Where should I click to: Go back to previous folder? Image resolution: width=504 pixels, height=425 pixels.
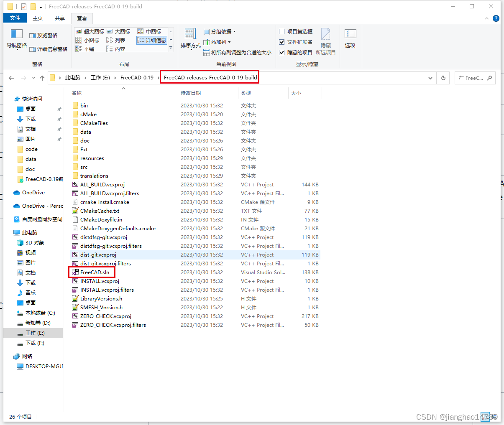pyautogui.click(x=11, y=78)
